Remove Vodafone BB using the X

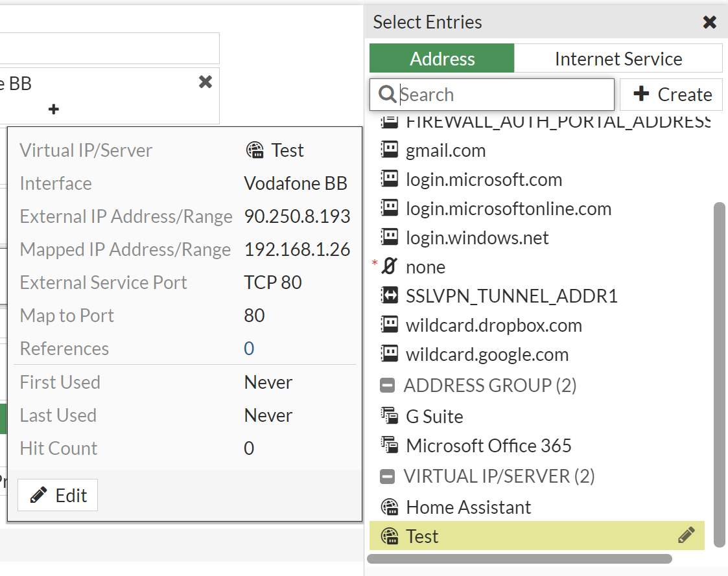click(205, 82)
